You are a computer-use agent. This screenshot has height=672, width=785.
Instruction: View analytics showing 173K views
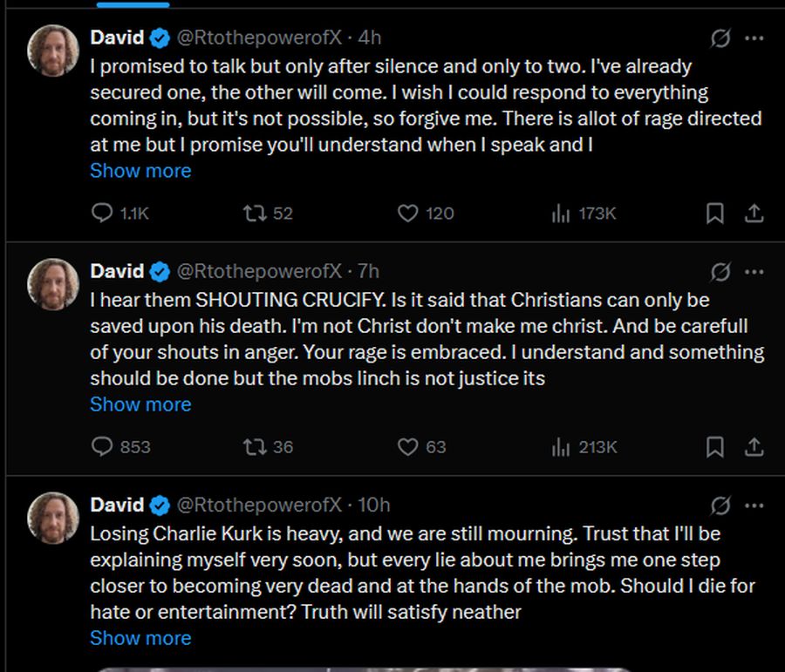(x=561, y=213)
